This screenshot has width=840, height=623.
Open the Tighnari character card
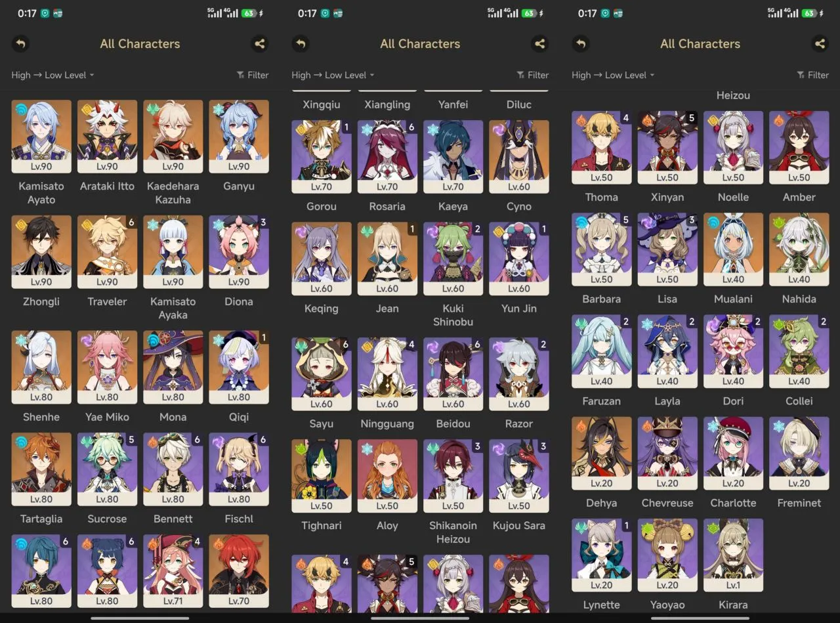coord(322,476)
